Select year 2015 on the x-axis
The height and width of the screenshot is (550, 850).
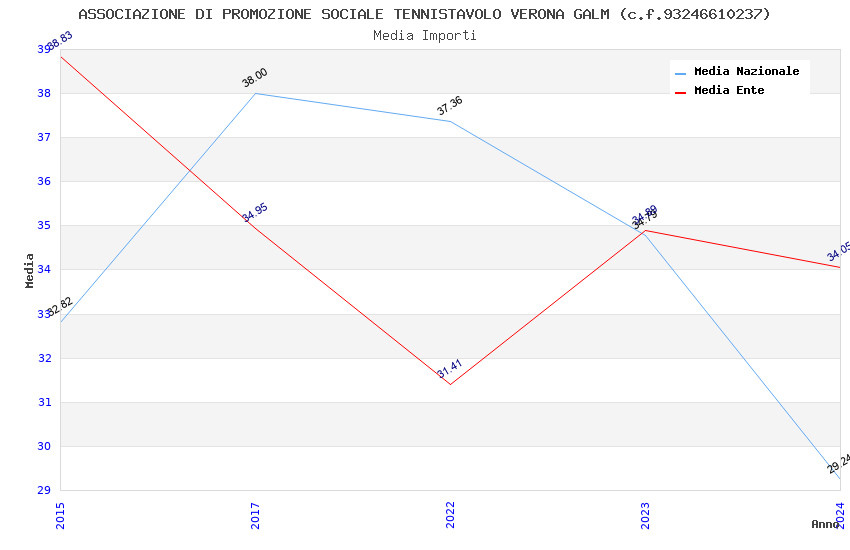(x=60, y=514)
